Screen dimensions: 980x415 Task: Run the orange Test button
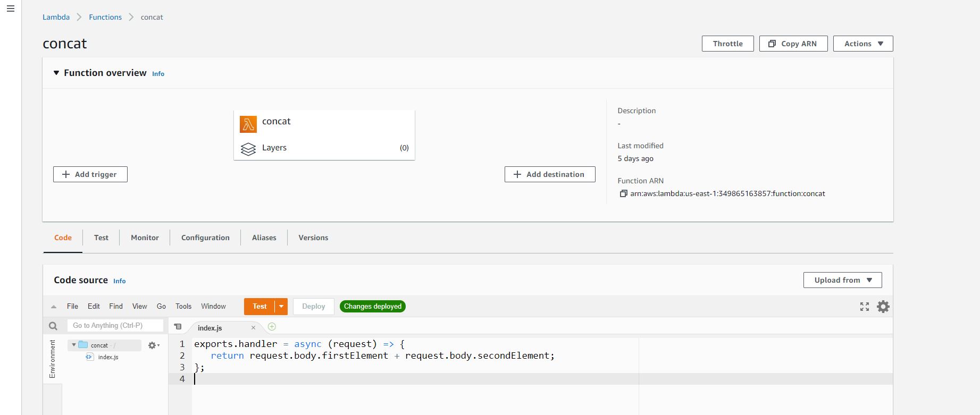[259, 307]
